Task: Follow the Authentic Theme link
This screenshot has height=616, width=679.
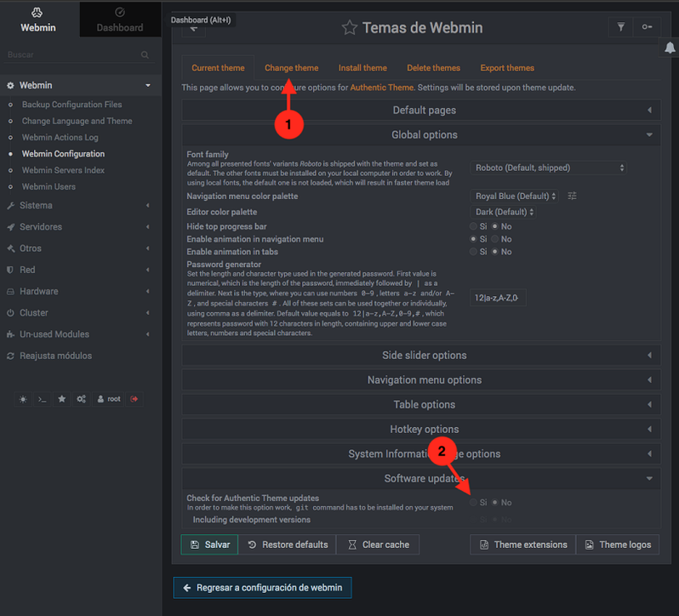Action: 381,88
